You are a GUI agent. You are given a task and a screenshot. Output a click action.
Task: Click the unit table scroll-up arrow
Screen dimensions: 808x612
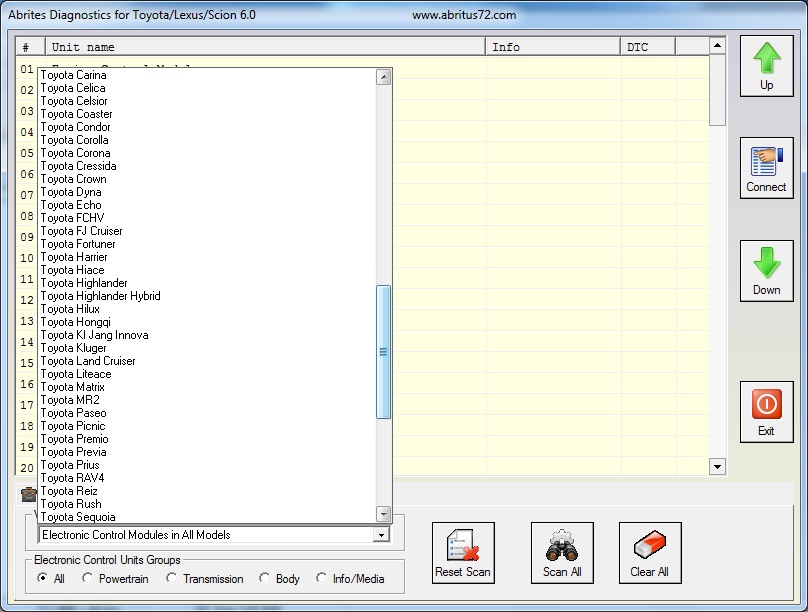point(717,46)
